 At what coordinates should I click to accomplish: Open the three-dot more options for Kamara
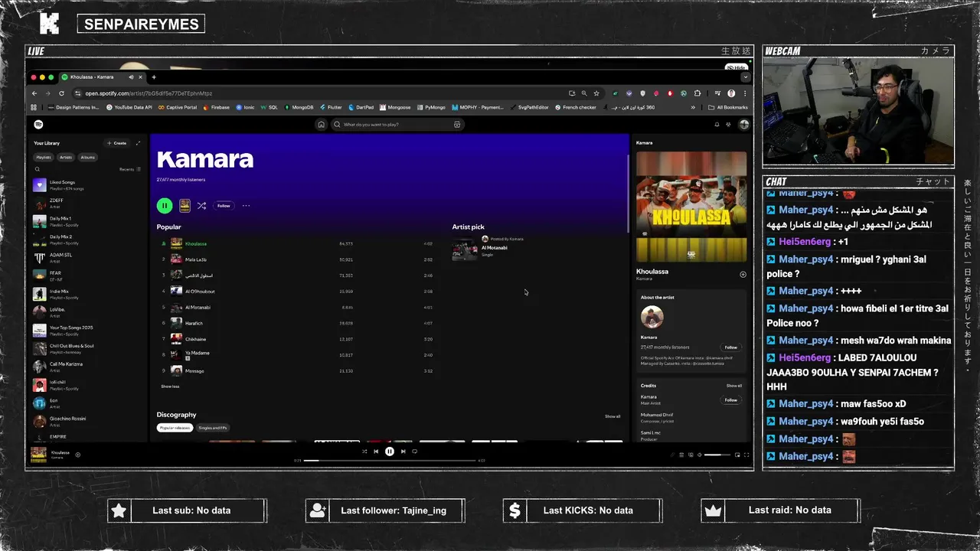(x=246, y=206)
